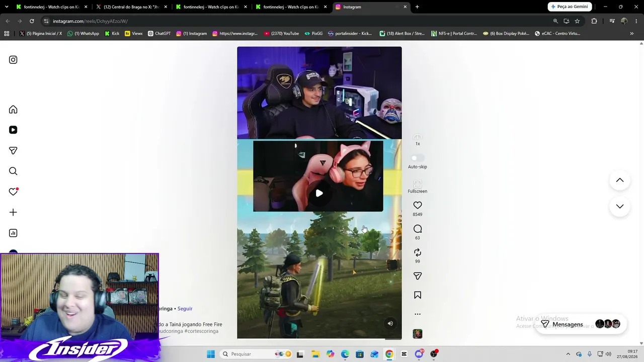Open a new browser tab
The image size is (644, 362).
(417, 7)
